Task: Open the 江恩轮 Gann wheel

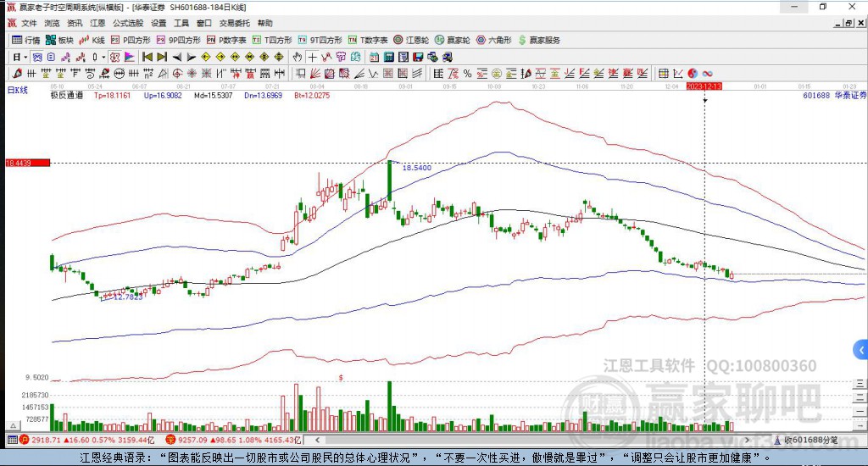Action: pos(411,40)
